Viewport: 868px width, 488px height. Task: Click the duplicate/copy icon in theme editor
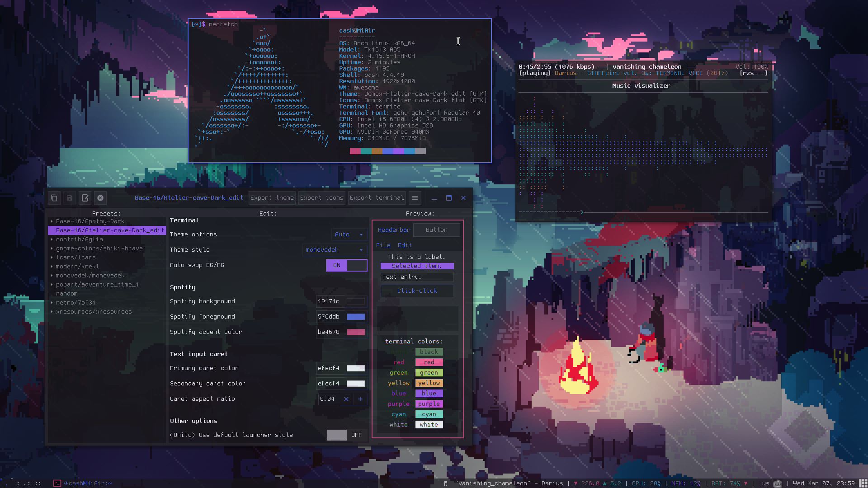coord(54,198)
